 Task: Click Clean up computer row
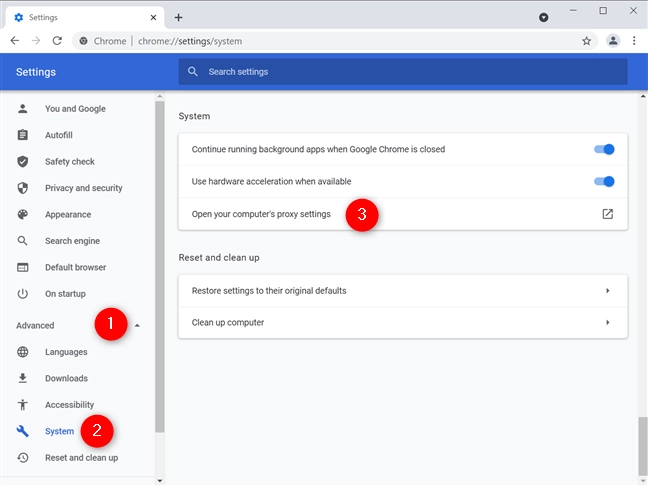[x=403, y=322]
